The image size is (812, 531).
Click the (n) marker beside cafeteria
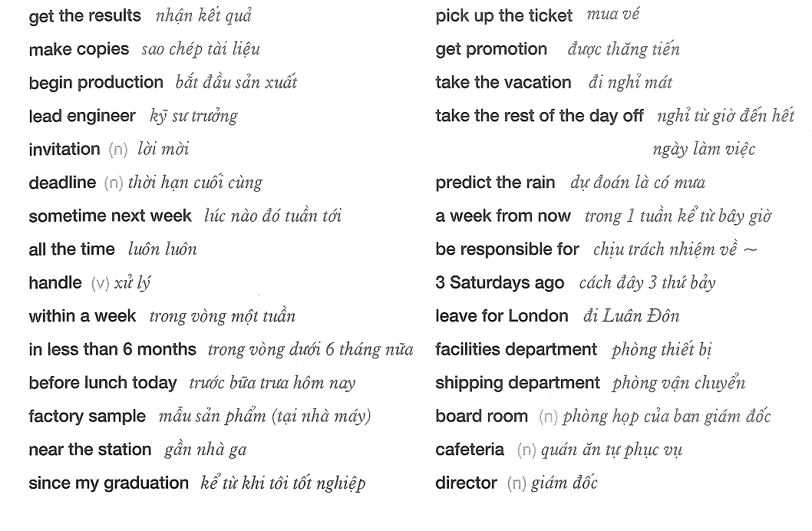pos(526,450)
